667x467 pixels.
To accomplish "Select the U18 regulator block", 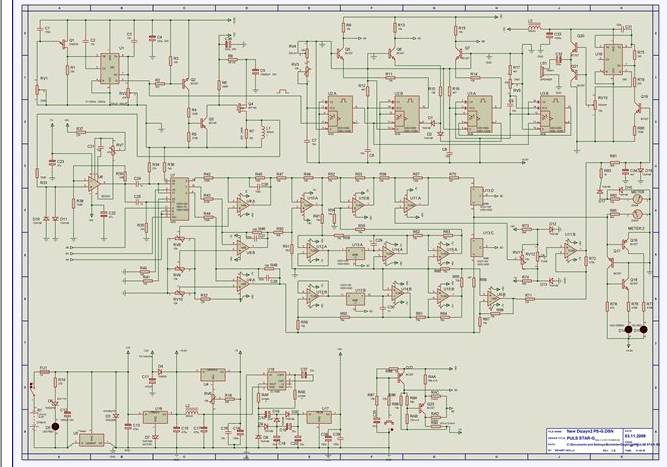I will [x=155, y=417].
